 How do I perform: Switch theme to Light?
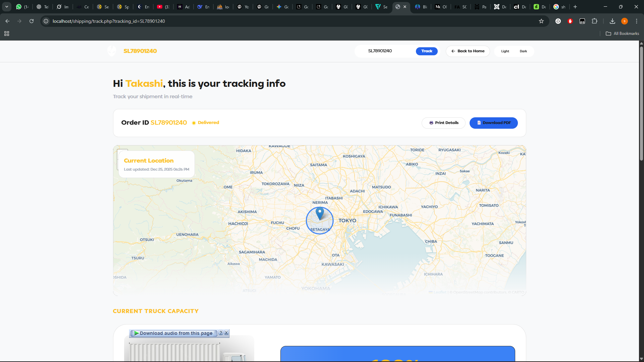(505, 51)
